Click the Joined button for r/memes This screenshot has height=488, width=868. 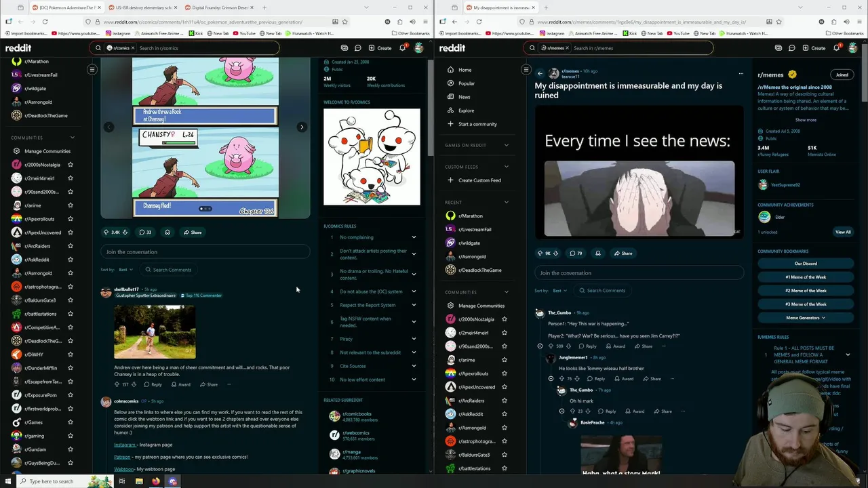(x=842, y=75)
